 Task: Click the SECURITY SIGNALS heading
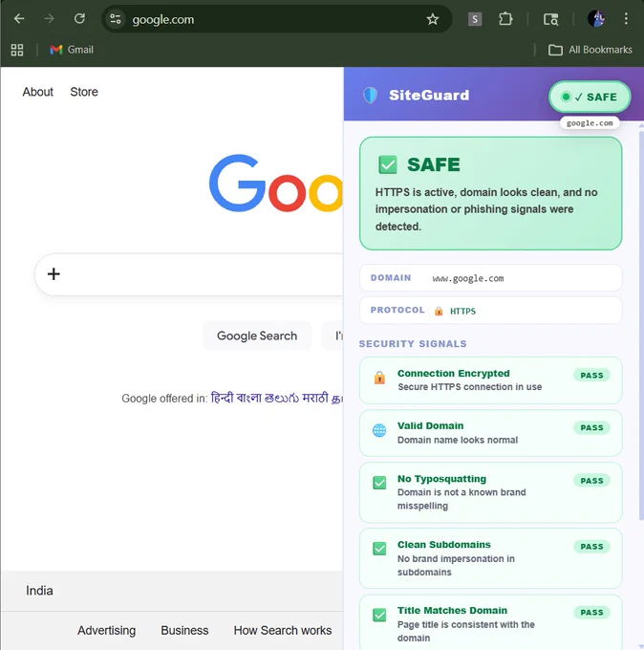click(413, 344)
